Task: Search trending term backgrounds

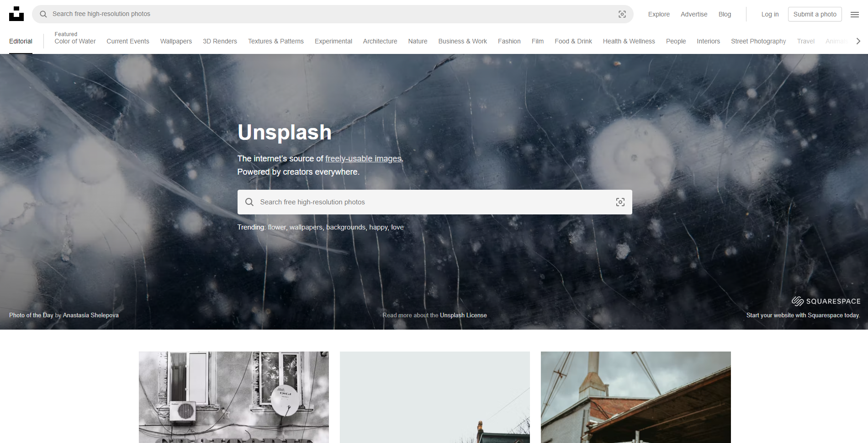Action: pyautogui.click(x=346, y=227)
